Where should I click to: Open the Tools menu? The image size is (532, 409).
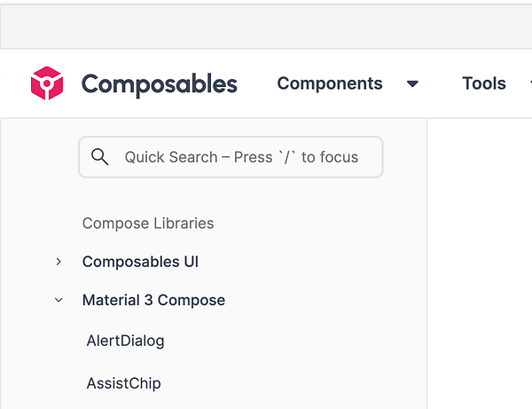tap(483, 83)
